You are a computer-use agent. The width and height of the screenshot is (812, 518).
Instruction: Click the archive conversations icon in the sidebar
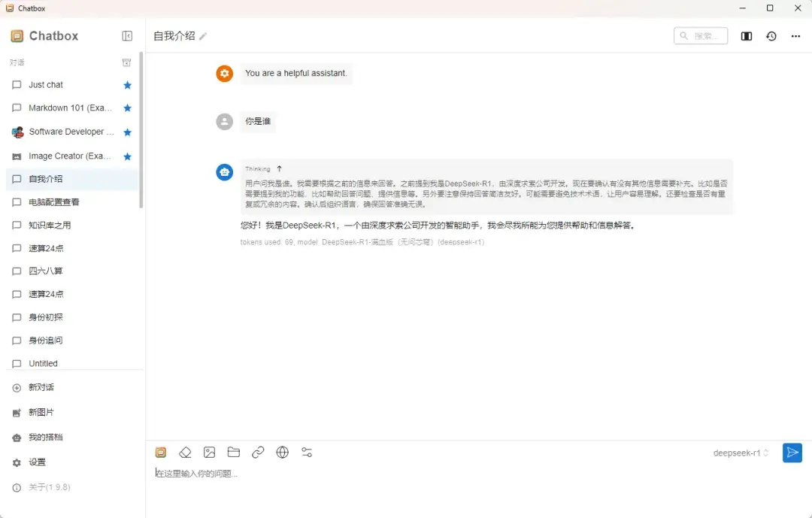[126, 62]
